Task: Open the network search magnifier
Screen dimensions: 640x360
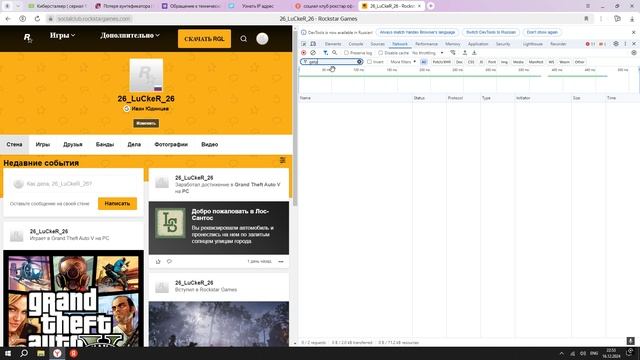Action: (x=335, y=53)
